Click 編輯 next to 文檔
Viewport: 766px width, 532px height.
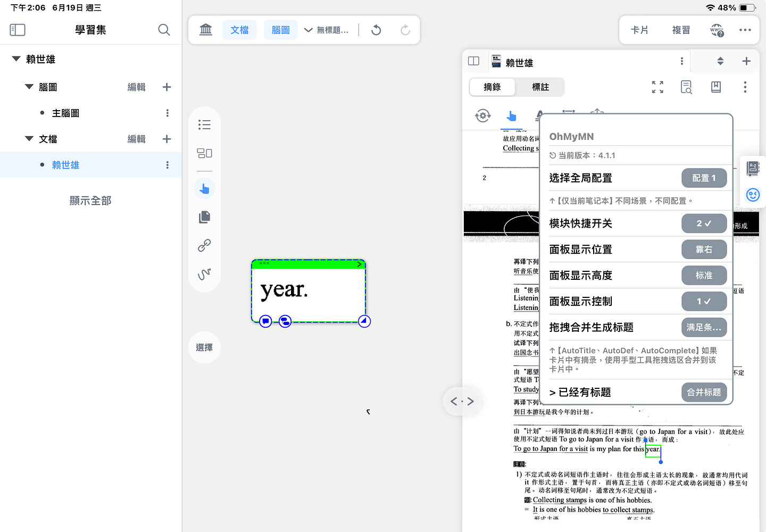[x=136, y=139]
